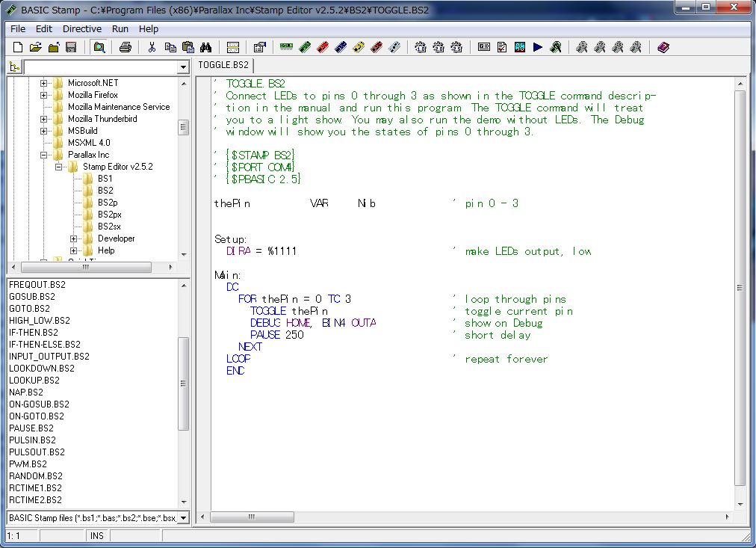Select FREQOUT.BS2 in the file list
756x548 pixels.
(37, 285)
